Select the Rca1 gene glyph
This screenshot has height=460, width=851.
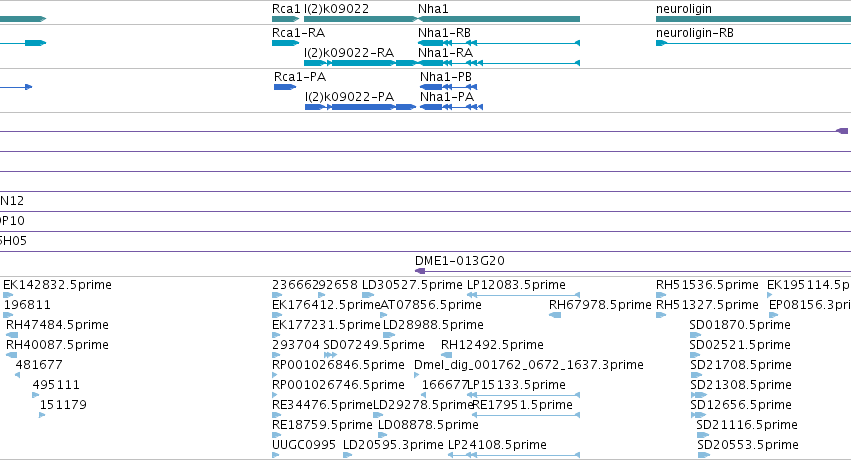pos(285,19)
